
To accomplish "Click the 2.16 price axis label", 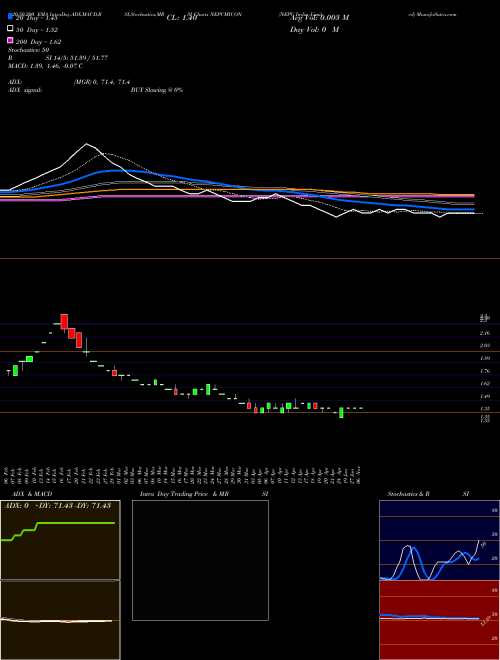I will [484, 333].
